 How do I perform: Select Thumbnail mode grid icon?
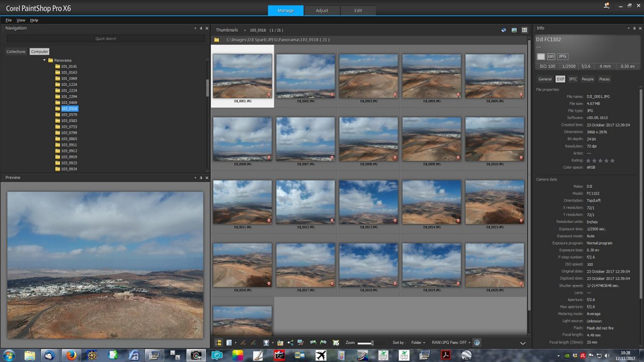click(x=524, y=30)
